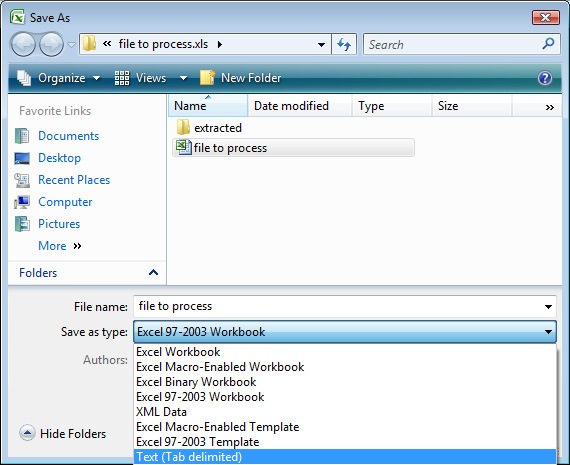570x465 pixels.
Task: Click the search magnifier icon
Action: 548,44
